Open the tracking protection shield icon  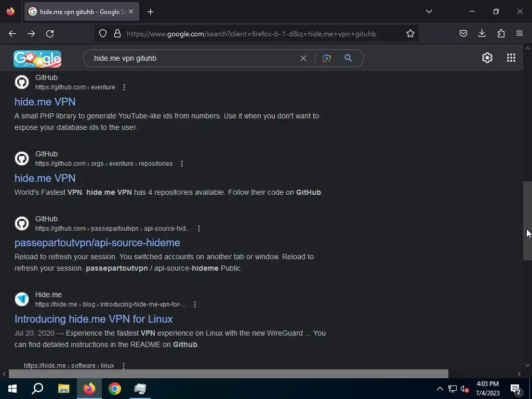point(103,34)
